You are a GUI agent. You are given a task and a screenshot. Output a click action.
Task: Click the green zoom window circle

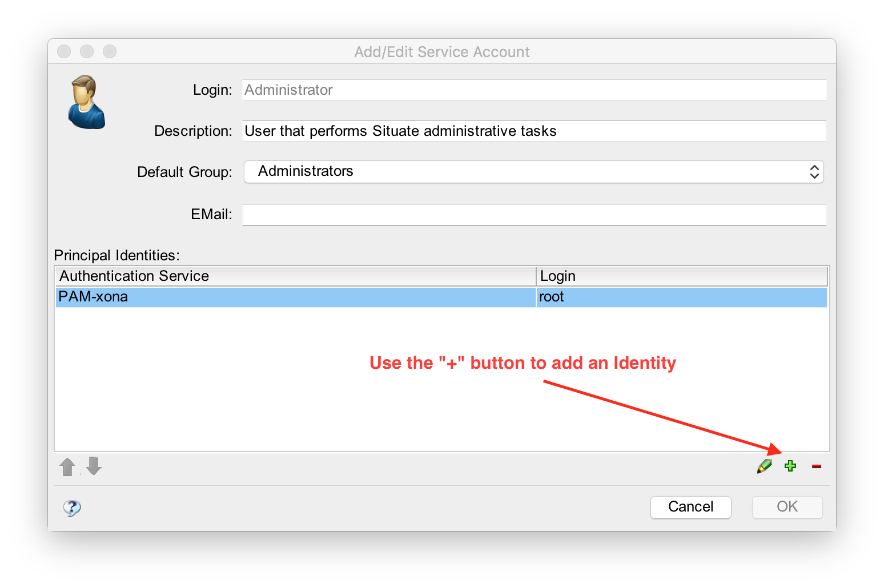(109, 51)
